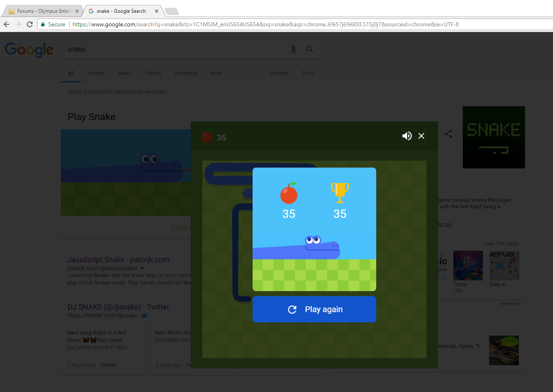Click the Google logo
The image size is (553, 392).
29,50
